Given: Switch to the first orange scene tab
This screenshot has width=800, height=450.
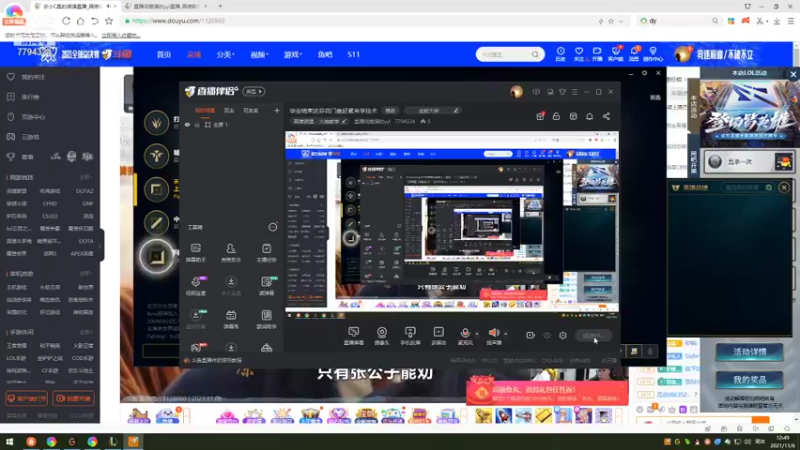Looking at the screenshot, I should coord(205,110).
